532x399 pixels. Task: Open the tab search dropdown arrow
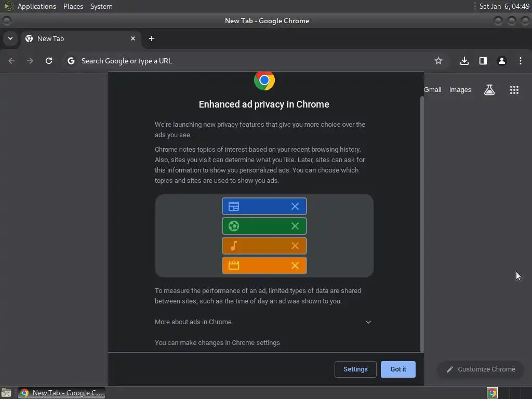[x=10, y=38]
